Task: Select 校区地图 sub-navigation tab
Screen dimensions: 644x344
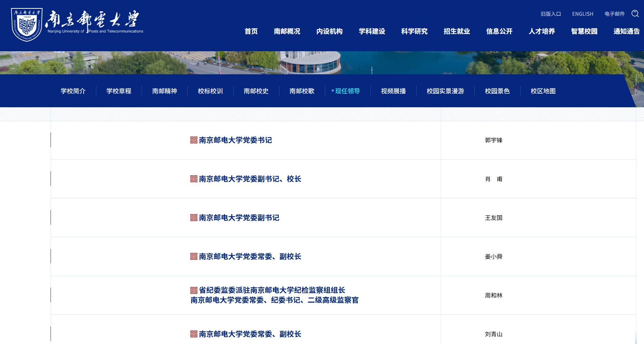Action: [x=543, y=91]
